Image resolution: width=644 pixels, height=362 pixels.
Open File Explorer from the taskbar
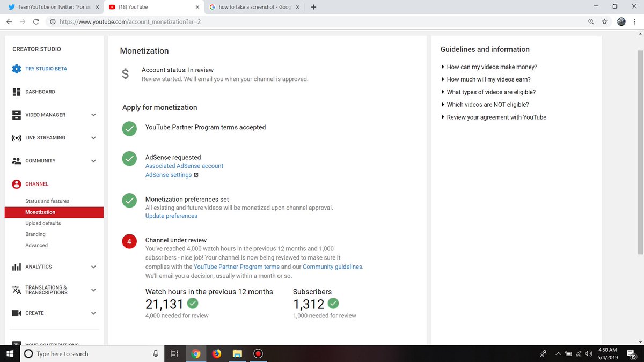(237, 353)
